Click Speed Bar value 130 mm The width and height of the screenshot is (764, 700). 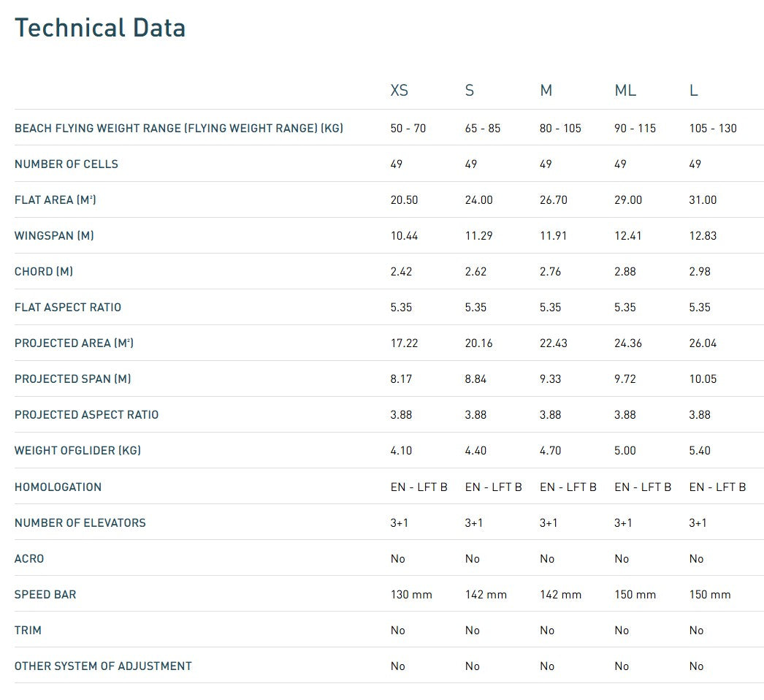click(411, 595)
